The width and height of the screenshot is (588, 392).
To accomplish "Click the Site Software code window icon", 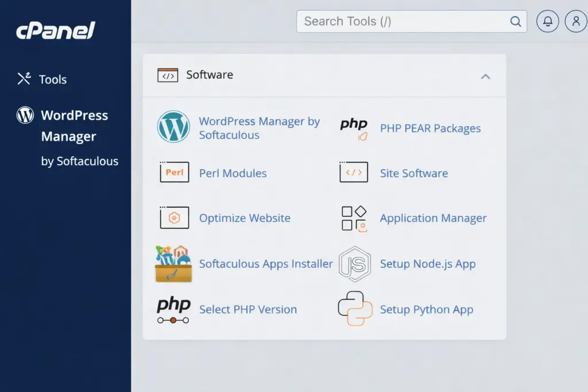I will tap(354, 173).
